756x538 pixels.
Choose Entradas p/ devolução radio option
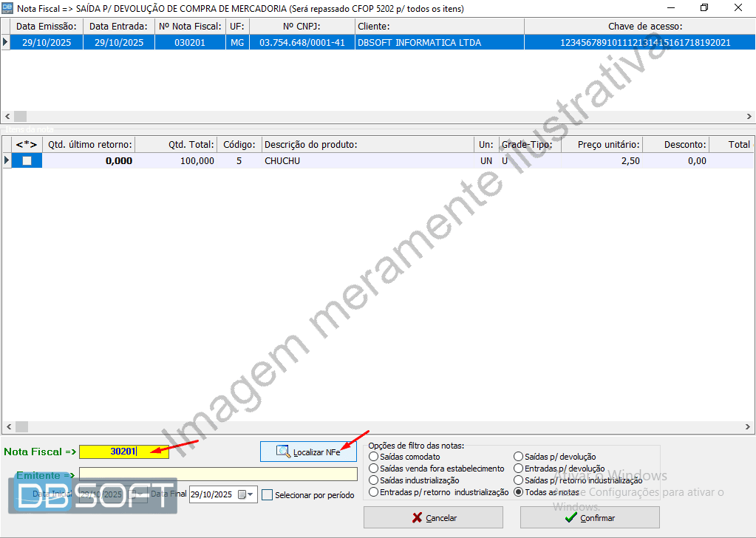click(x=519, y=469)
